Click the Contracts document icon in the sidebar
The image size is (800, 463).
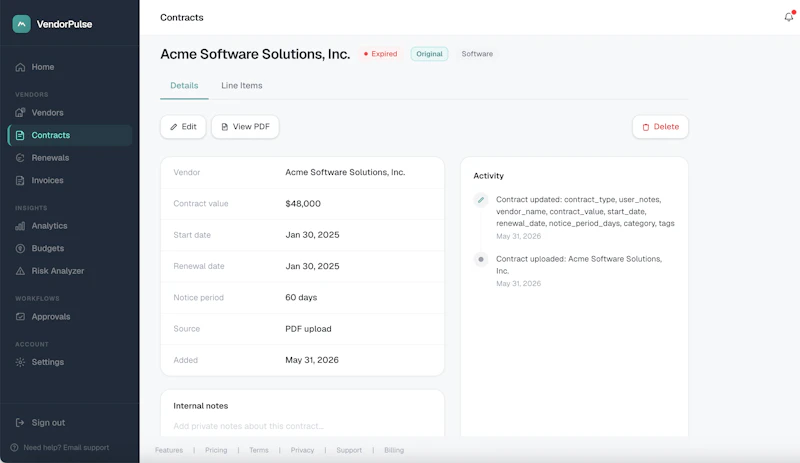pos(20,135)
